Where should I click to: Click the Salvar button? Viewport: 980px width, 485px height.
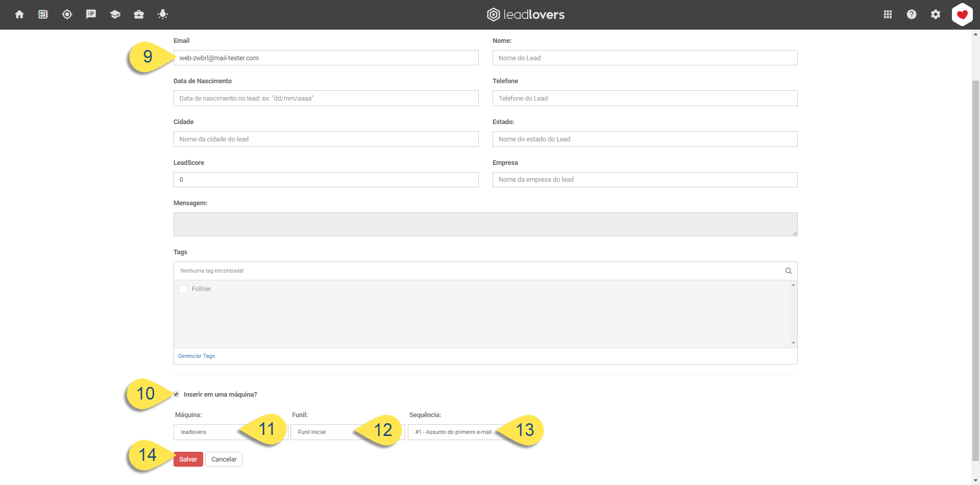188,459
